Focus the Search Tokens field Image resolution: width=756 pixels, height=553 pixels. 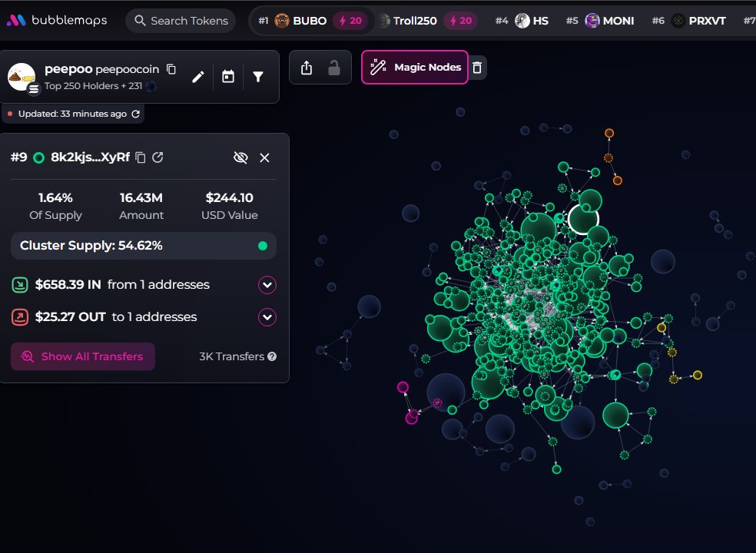(181, 21)
